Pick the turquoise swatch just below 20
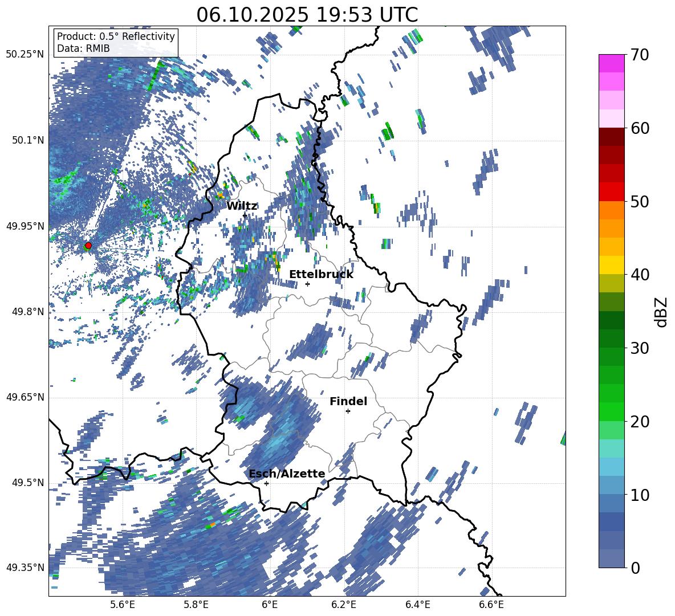Image resolution: width=675 pixels, height=616 pixels. tap(611, 448)
